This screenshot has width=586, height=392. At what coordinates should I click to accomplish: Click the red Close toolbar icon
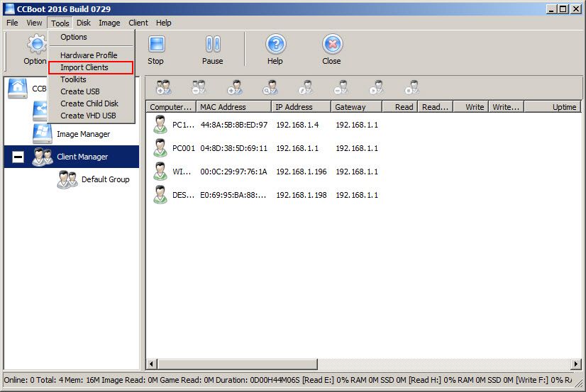pyautogui.click(x=332, y=44)
